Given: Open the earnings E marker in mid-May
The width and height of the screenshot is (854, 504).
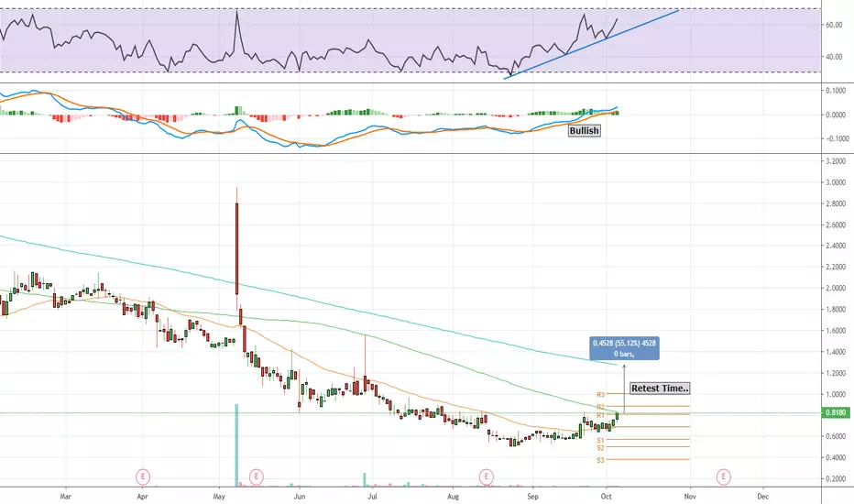Looking at the screenshot, I should [x=256, y=477].
